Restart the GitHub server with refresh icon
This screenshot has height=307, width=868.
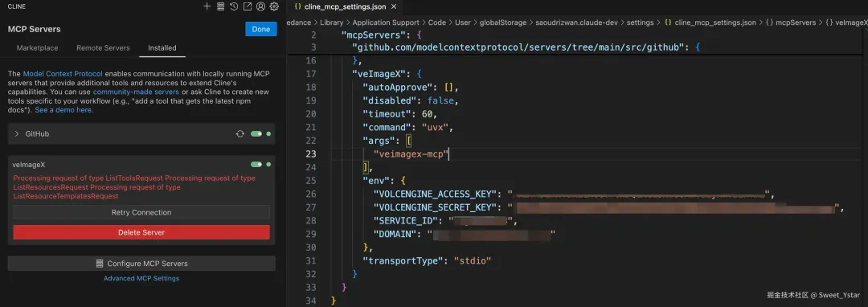[x=240, y=134]
